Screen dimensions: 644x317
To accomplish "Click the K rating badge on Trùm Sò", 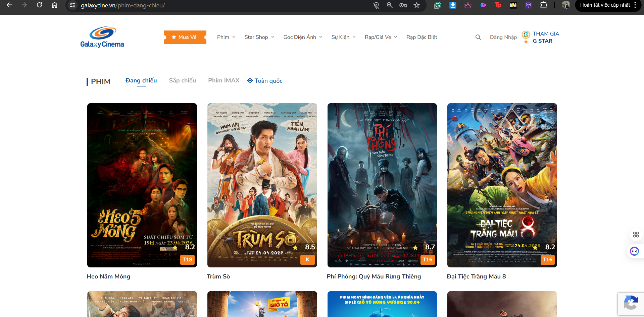I will click(x=307, y=260).
